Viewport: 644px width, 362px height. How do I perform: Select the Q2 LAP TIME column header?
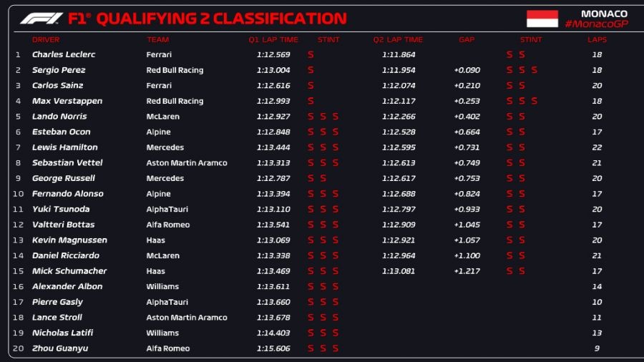(x=398, y=40)
